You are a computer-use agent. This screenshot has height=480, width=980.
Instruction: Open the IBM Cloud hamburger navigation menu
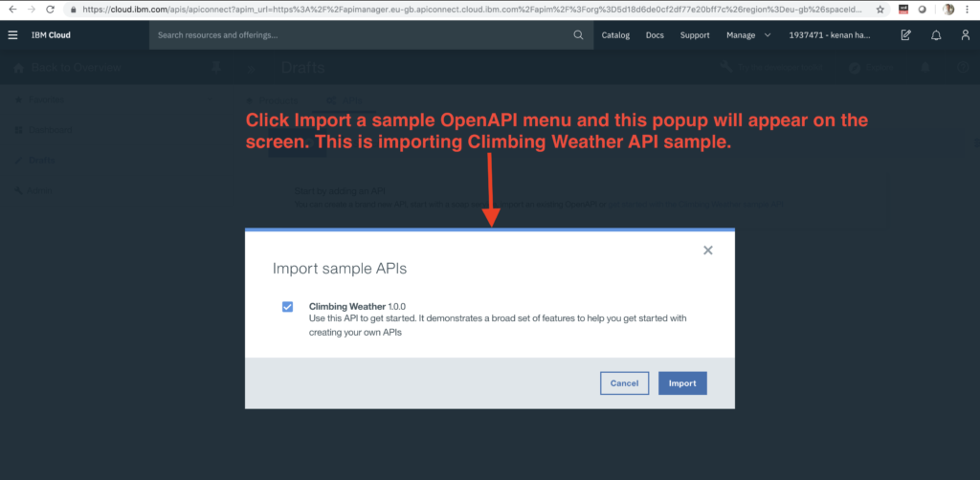tap(12, 35)
